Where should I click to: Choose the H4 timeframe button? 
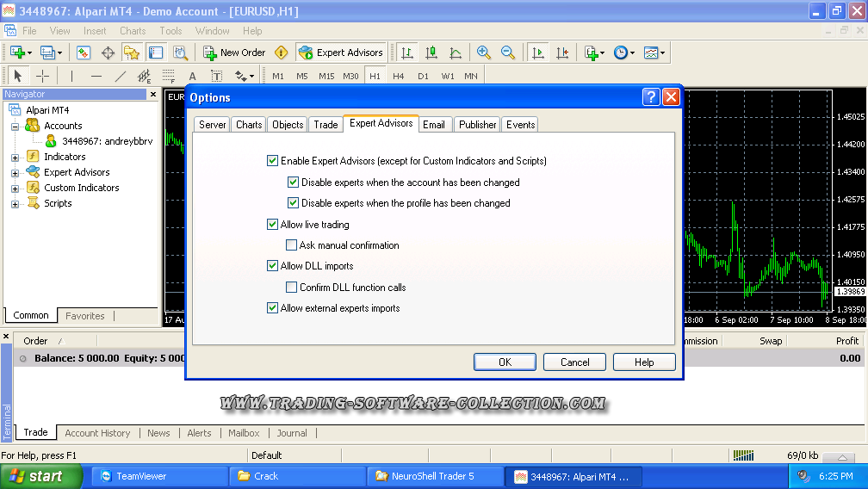coord(399,76)
